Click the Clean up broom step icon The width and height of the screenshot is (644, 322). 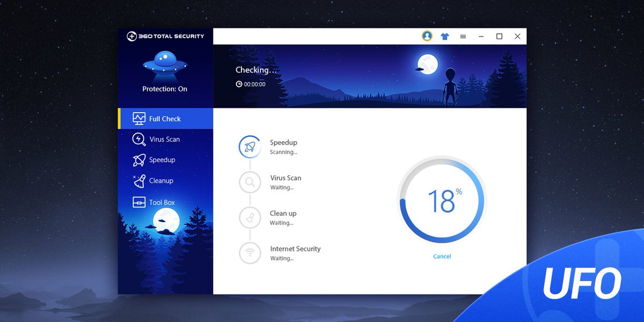coord(250,217)
